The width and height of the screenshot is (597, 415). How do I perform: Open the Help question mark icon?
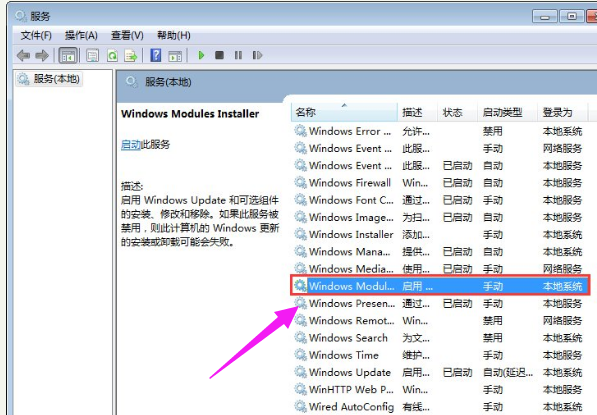pyautogui.click(x=156, y=56)
